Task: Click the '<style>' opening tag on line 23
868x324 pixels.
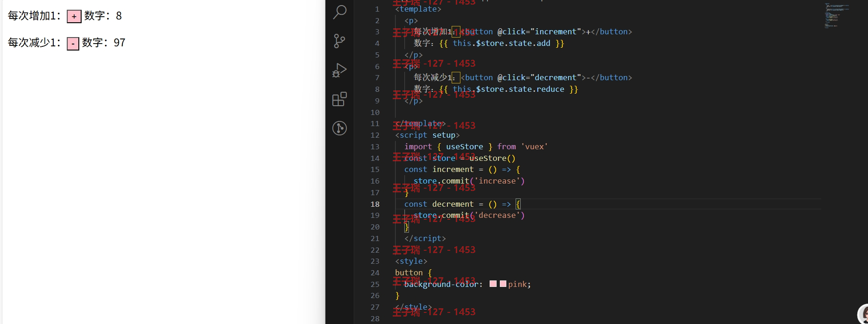Action: tap(411, 261)
